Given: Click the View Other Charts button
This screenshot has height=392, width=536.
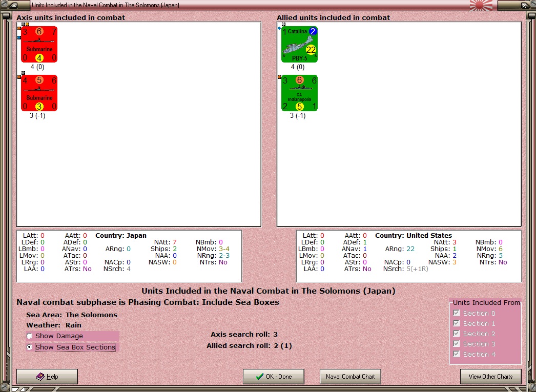Looking at the screenshot, I should pos(490,377).
